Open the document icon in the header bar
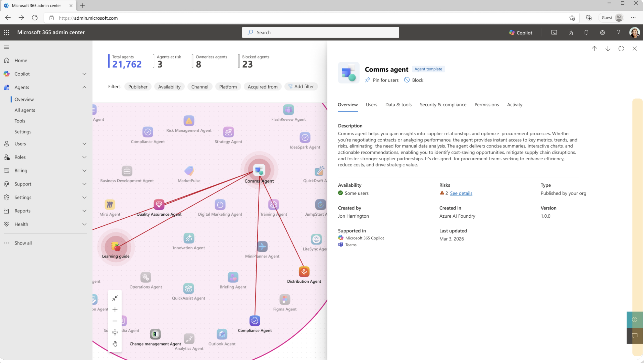 coord(570,32)
